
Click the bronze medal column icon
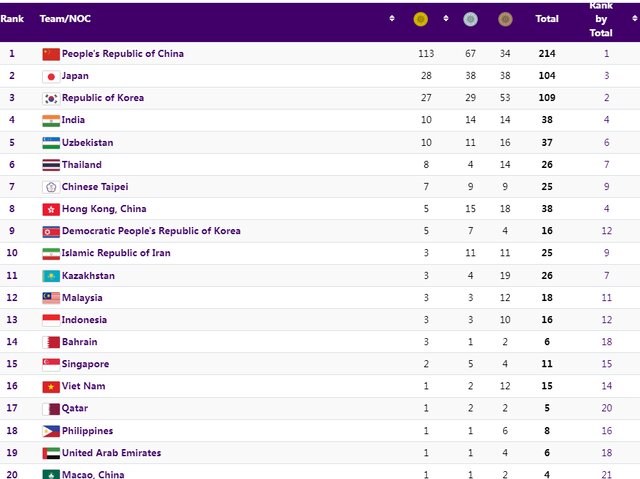505,19
